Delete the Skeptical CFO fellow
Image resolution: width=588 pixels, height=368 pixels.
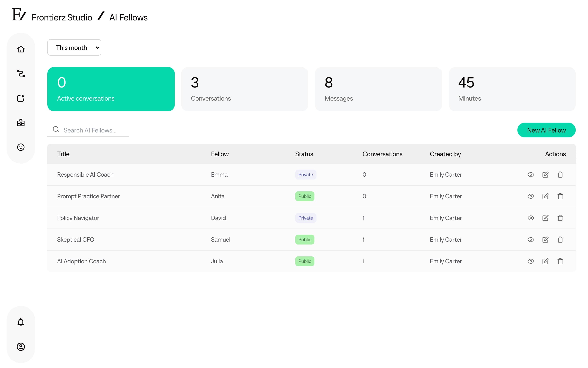click(x=560, y=239)
